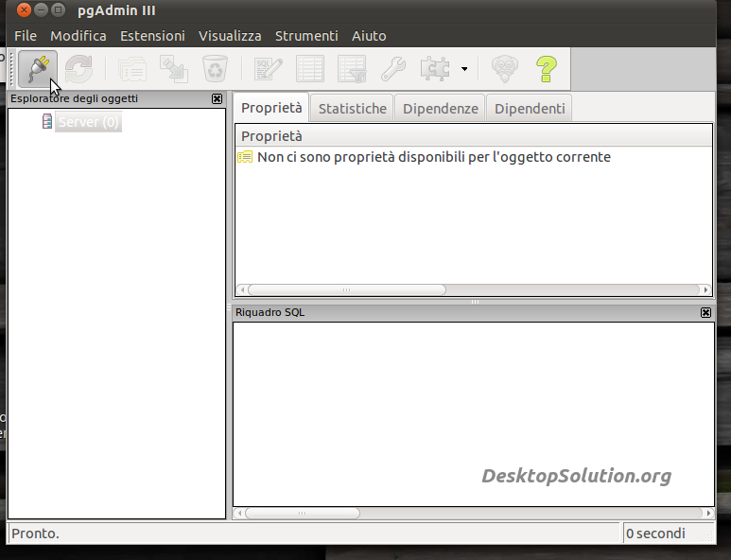Click the View data grid icon
Viewport: 731px width, 560px height.
coord(310,69)
